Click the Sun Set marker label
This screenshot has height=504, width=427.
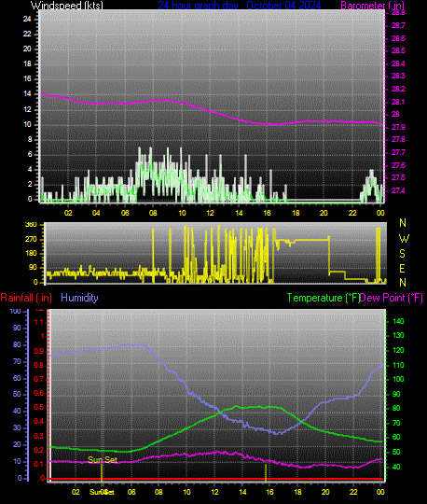tap(103, 460)
